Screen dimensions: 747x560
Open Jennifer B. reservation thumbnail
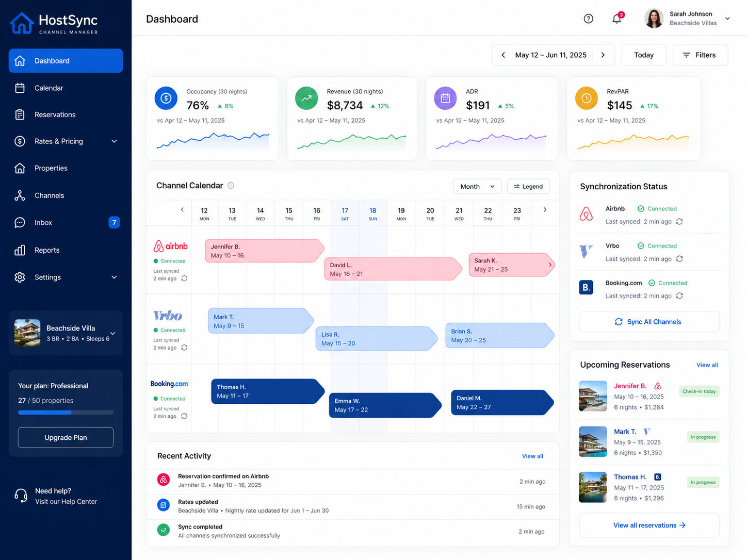click(x=593, y=396)
